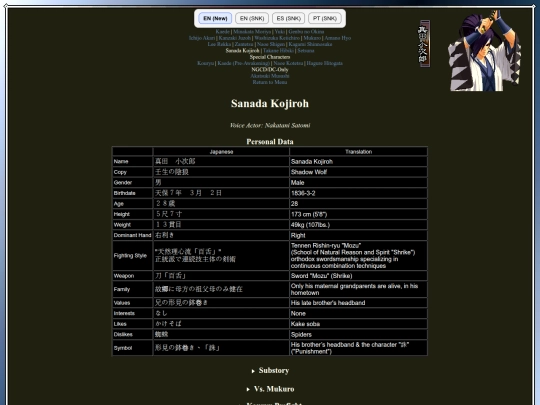Open the Mukuro link in the navigation
This screenshot has height=405, width=540.
312,38
